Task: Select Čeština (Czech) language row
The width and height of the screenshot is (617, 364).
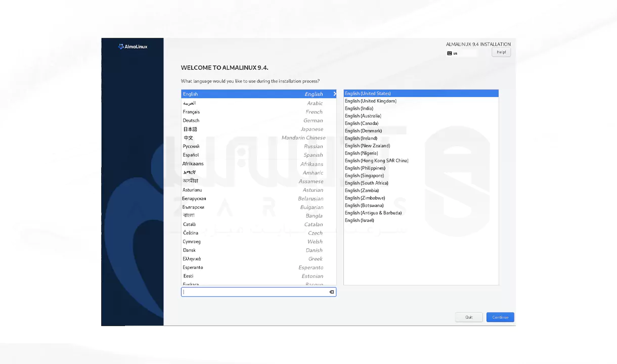Action: 258,233
